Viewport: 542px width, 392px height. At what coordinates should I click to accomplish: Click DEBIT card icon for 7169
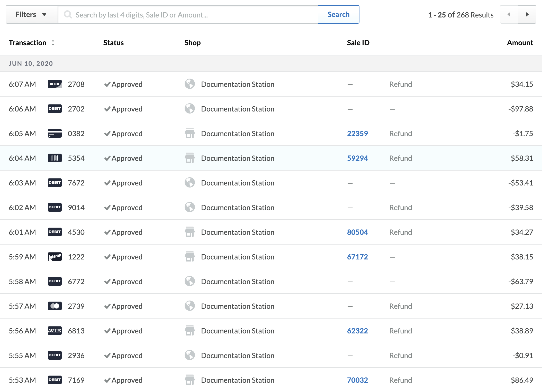click(x=55, y=380)
